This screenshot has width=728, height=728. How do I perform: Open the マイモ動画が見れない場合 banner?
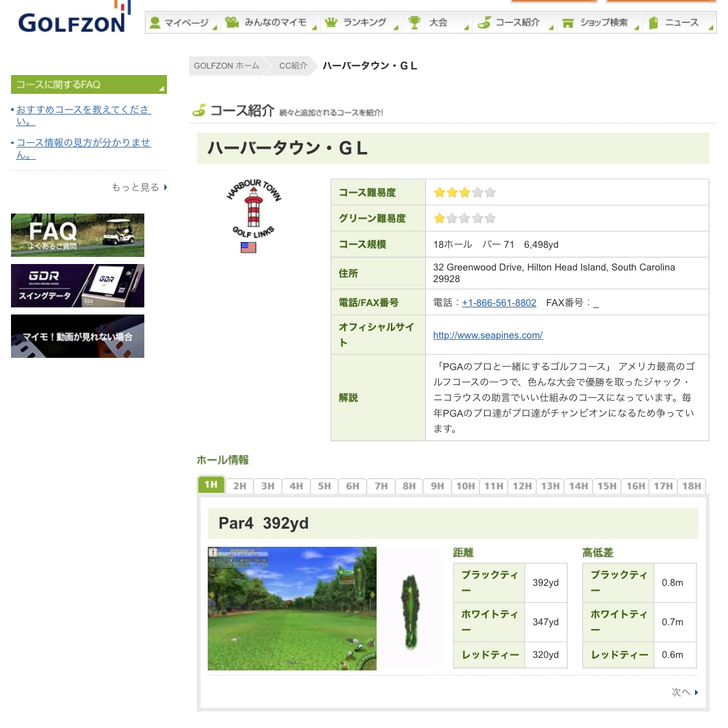[78, 336]
